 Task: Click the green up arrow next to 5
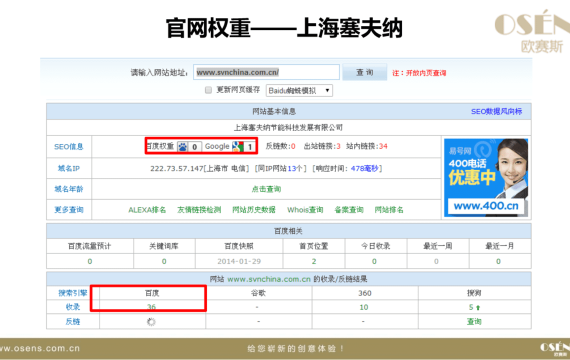478,308
